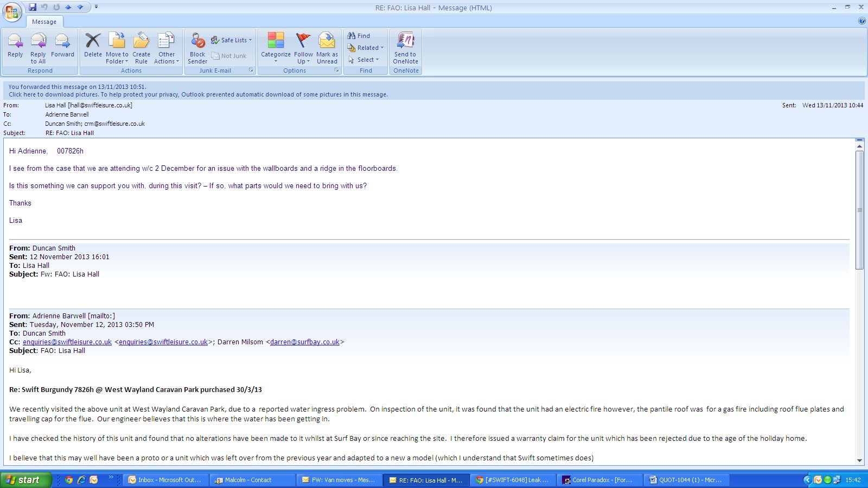868x488 pixels.
Task: Open Outlook Help via the question mark
Action: [x=862, y=21]
